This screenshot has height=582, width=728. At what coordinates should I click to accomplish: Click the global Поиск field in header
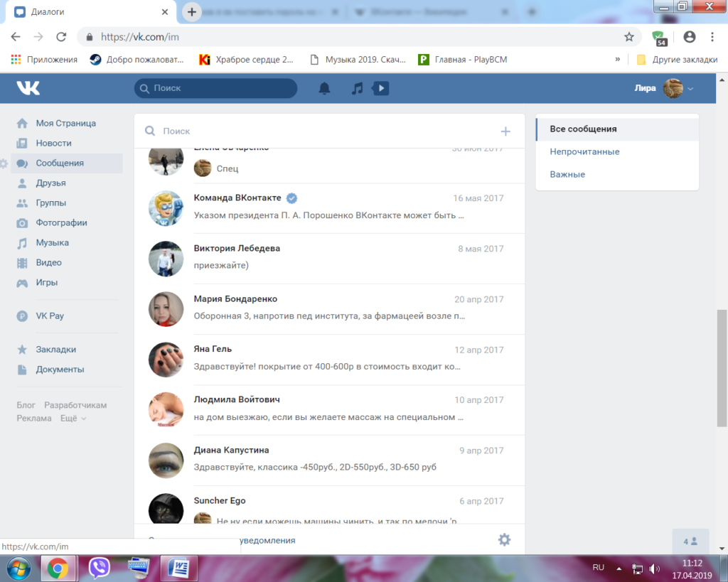click(x=216, y=88)
